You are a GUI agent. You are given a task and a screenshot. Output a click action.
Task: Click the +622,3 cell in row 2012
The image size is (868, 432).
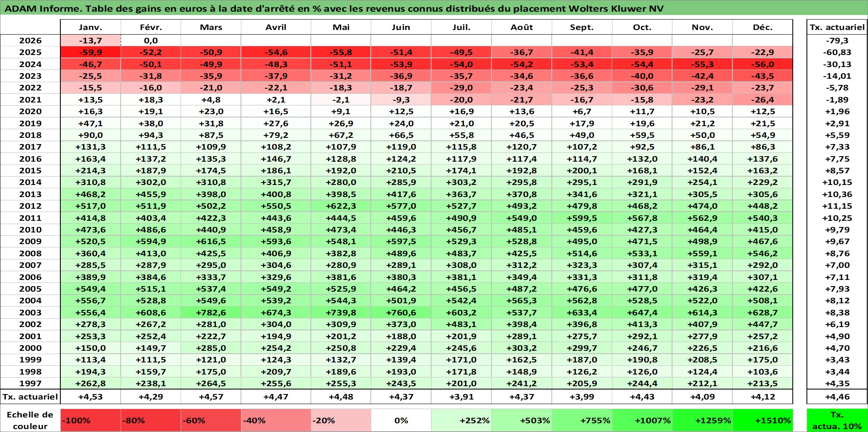tap(341, 206)
